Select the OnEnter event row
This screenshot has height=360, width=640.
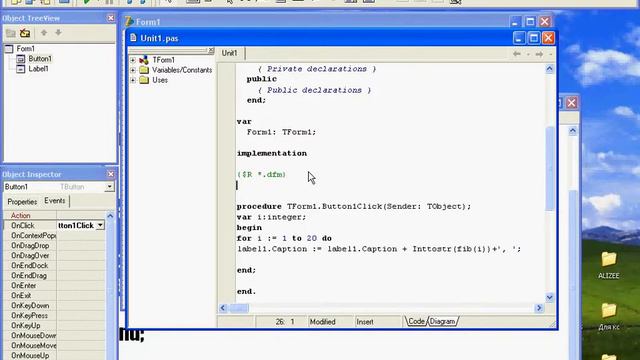coord(54,286)
